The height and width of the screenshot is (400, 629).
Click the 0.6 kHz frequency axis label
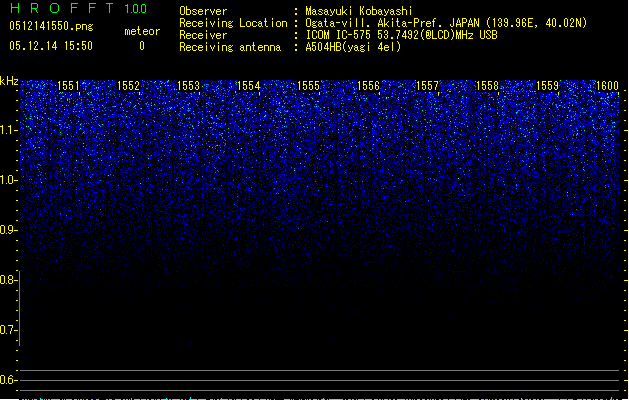[x=8, y=380]
